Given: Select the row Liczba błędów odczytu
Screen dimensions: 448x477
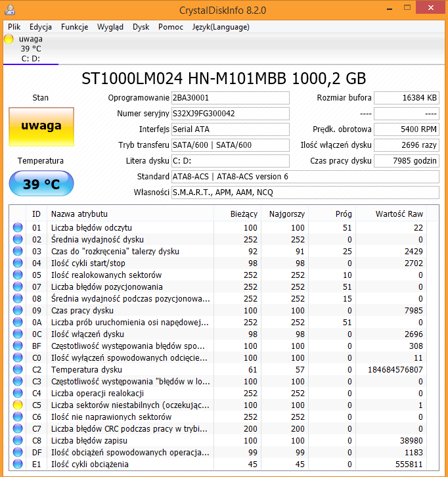Looking at the screenshot, I should tap(218, 227).
